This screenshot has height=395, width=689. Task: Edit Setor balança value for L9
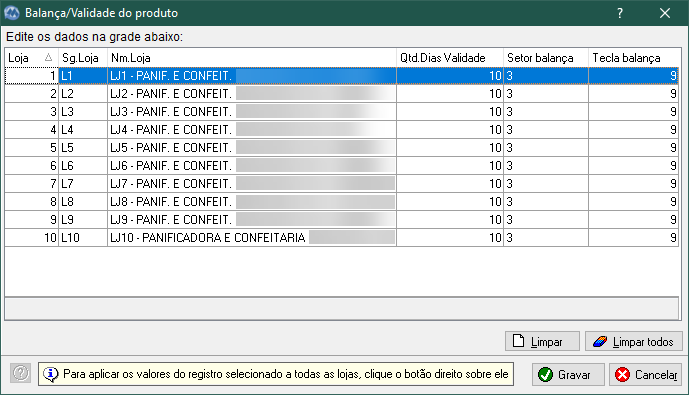point(546,220)
